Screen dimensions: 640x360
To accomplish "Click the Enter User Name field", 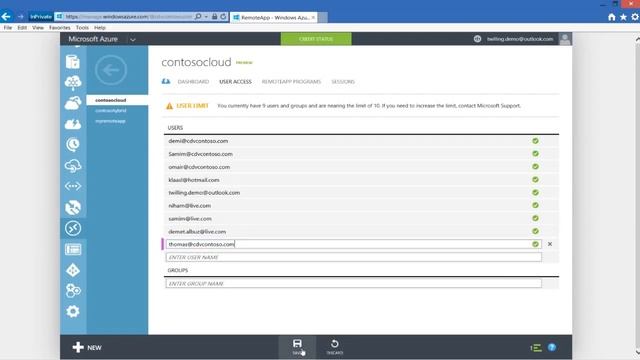I will (x=353, y=257).
